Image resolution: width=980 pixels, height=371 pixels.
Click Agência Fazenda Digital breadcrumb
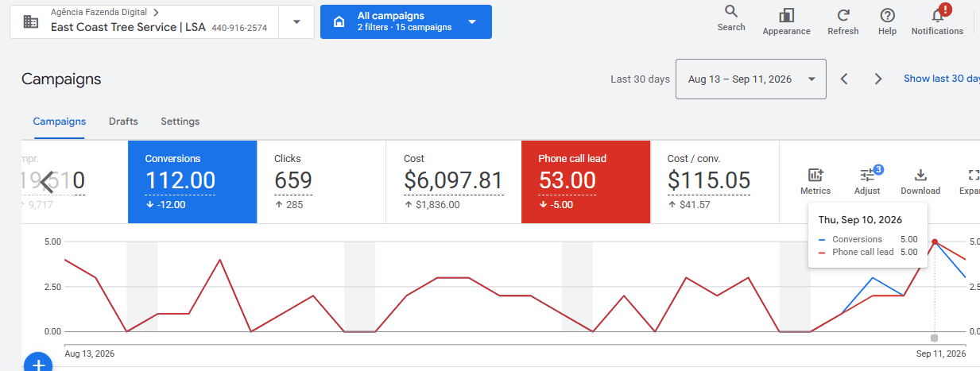tap(99, 13)
